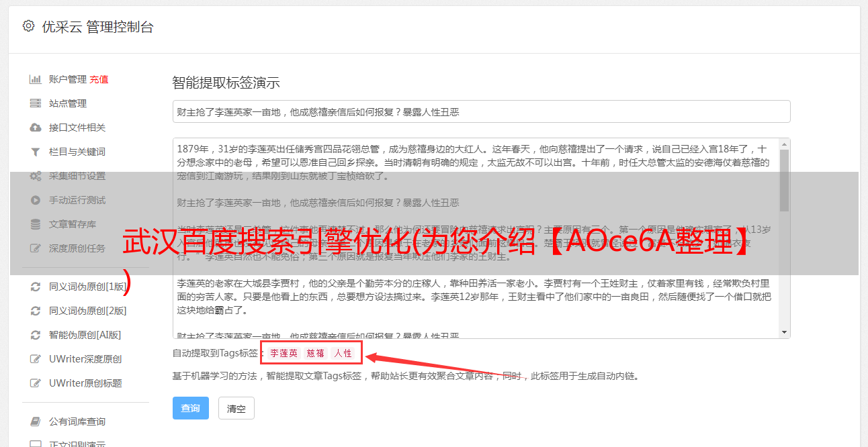Select the 站点管理 server icon
Image resolution: width=868 pixels, height=447 pixels.
click(x=35, y=103)
